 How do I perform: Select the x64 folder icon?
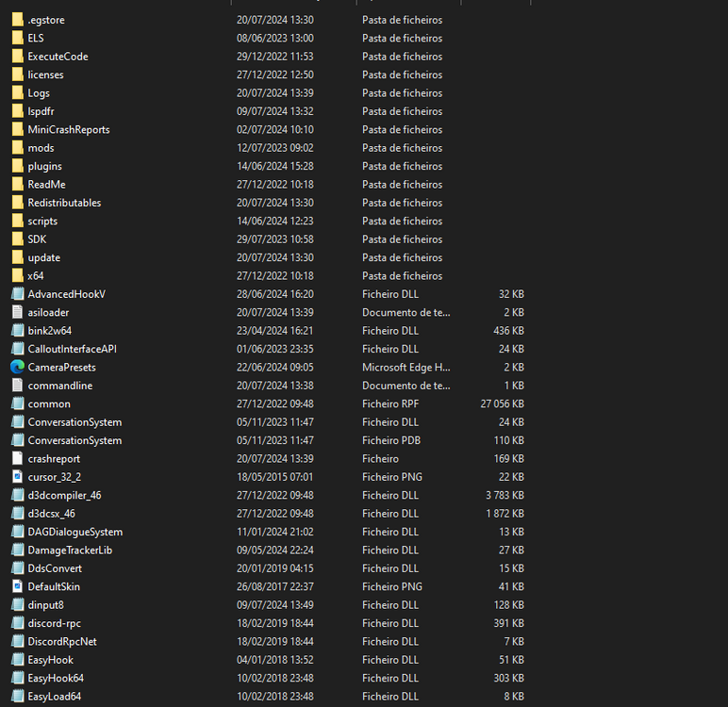point(17,276)
